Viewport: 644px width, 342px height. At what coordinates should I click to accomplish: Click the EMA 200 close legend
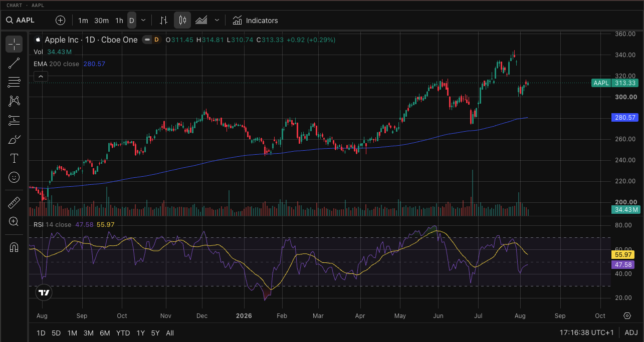click(56, 64)
